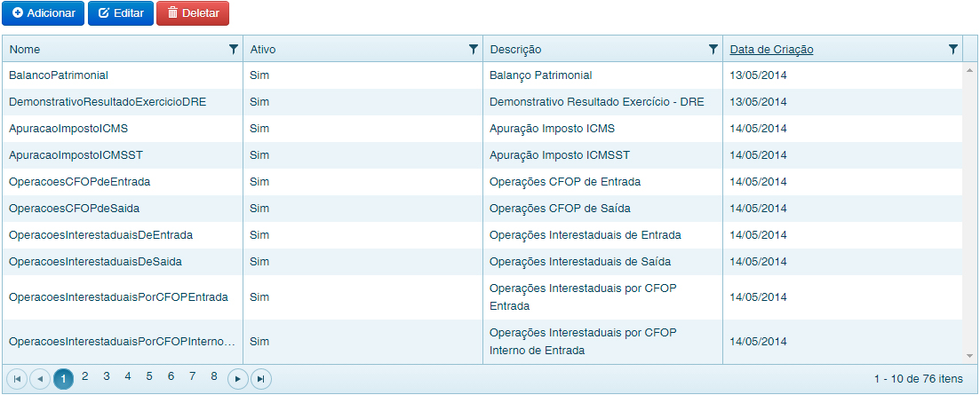Sort by Descrição column header
This screenshot has width=980, height=395.
[515, 50]
